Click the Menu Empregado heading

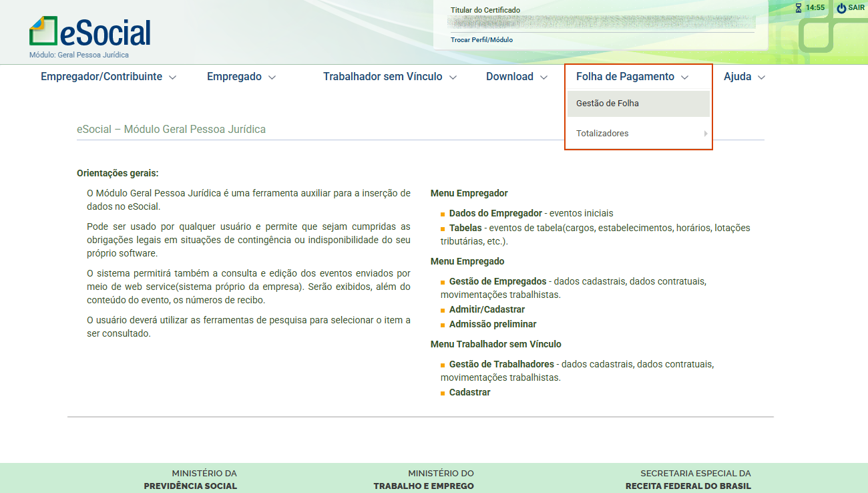click(x=467, y=262)
